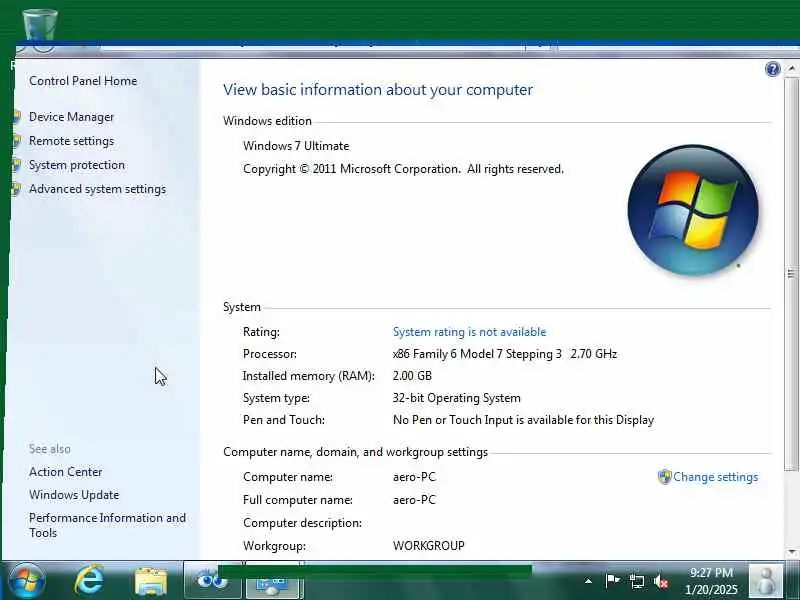Click the 'Computer name, domain, and workgroup settings' heading

(x=356, y=452)
